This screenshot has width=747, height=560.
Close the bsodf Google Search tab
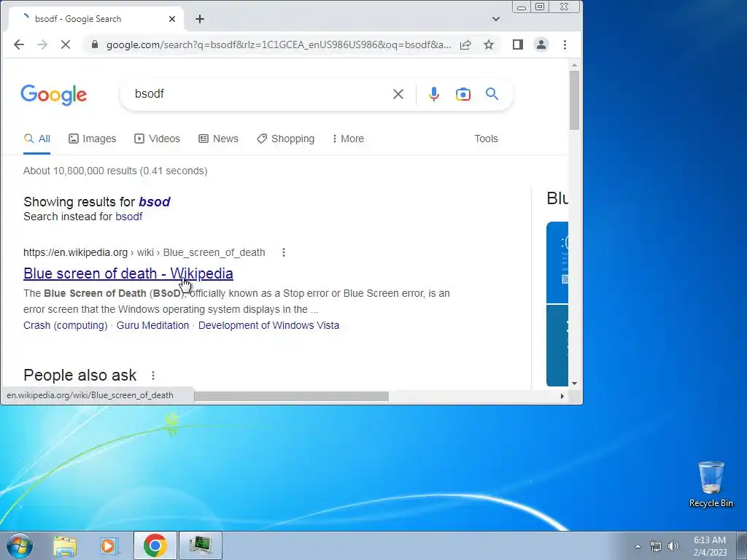[x=172, y=19]
